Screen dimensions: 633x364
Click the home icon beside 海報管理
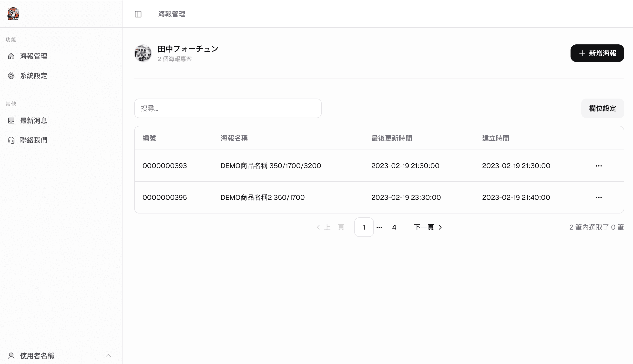point(11,56)
